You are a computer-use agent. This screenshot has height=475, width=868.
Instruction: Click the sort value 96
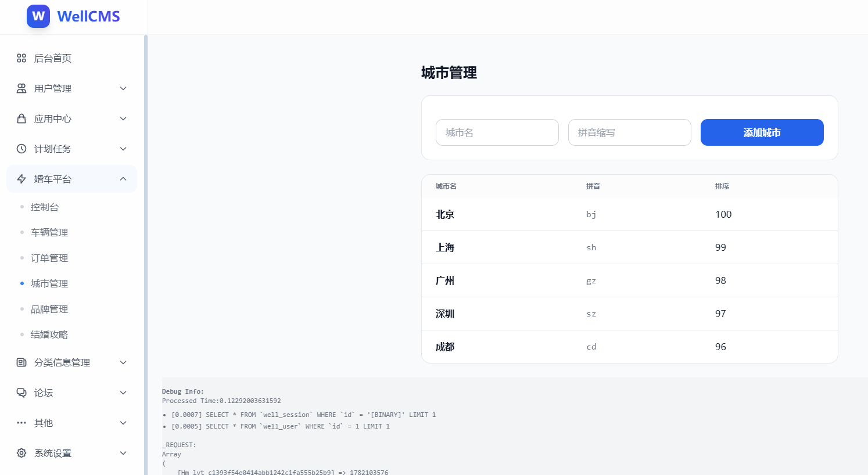pyautogui.click(x=720, y=347)
